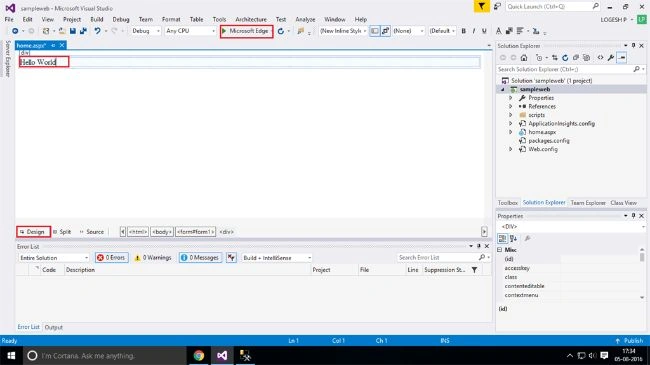Select the <form#form1> breadcrumb button
650x365 pixels.
[195, 232]
